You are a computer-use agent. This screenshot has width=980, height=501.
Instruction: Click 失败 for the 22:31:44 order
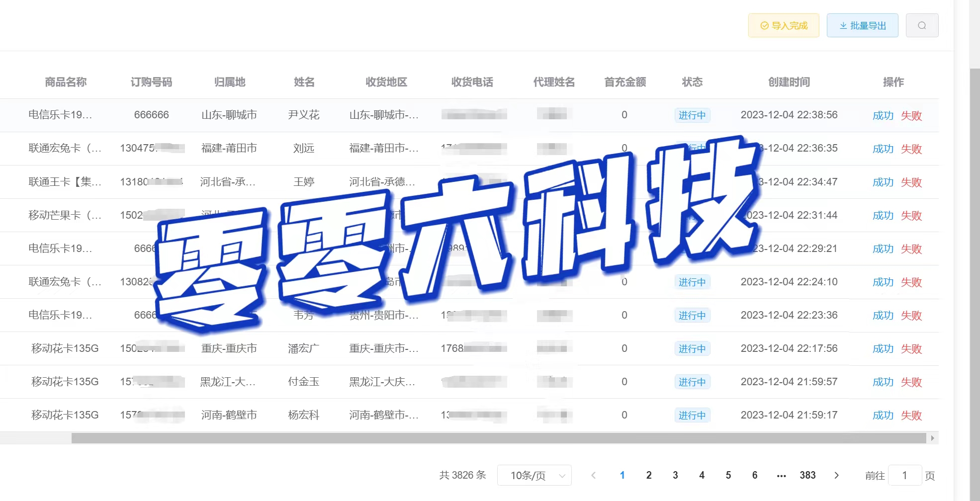[911, 215]
